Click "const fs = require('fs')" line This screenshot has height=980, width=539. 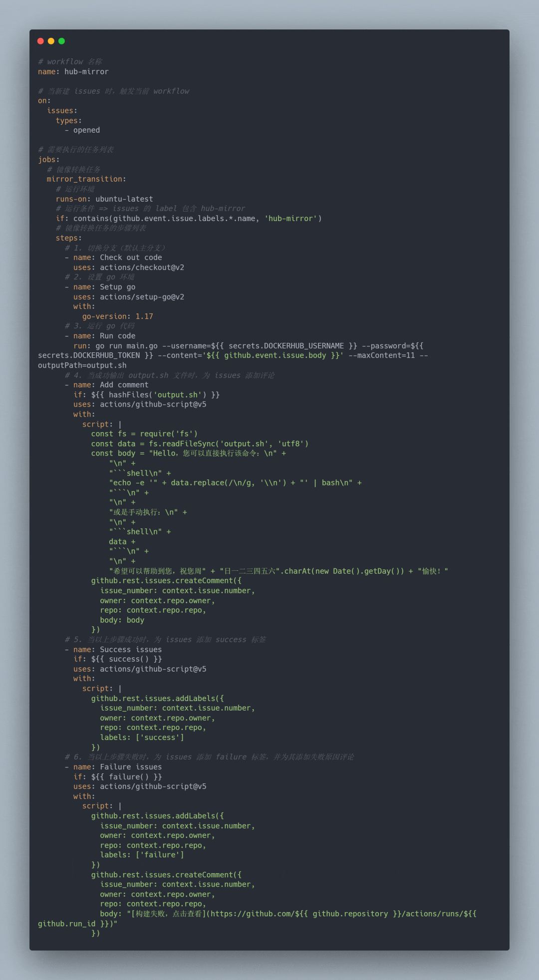tap(144, 434)
